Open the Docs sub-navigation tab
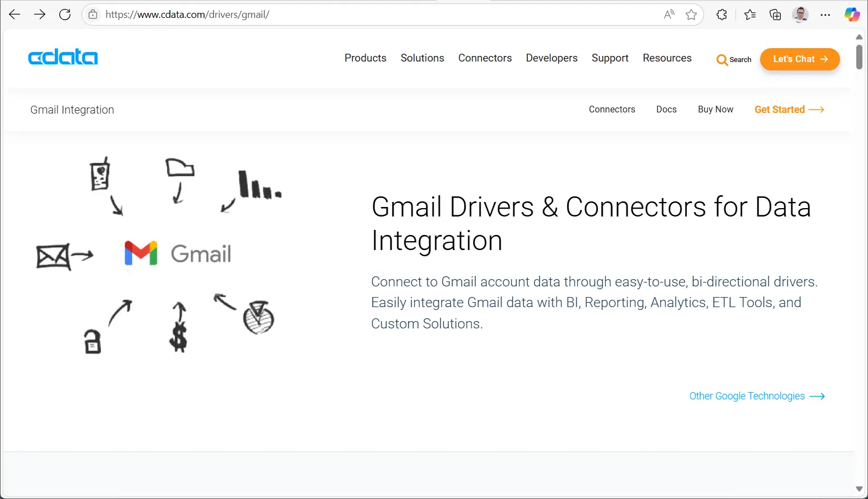Screen dimensions: 868x499 click(666, 110)
